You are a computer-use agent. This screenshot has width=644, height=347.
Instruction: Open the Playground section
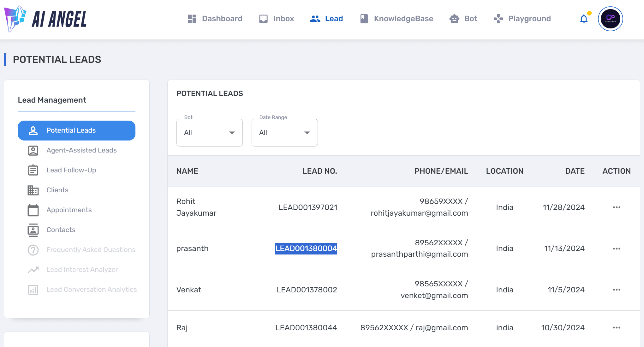coord(522,19)
